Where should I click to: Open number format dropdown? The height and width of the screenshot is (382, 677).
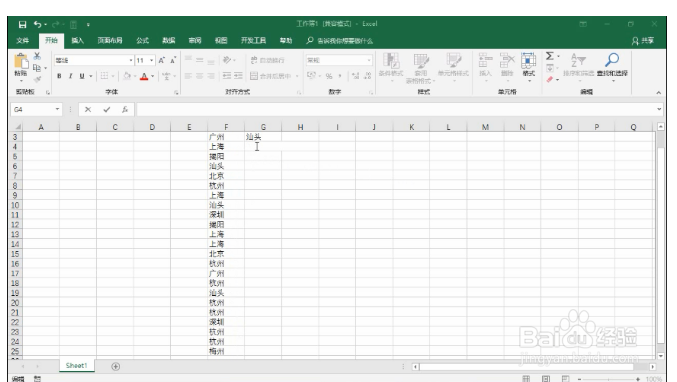(369, 60)
